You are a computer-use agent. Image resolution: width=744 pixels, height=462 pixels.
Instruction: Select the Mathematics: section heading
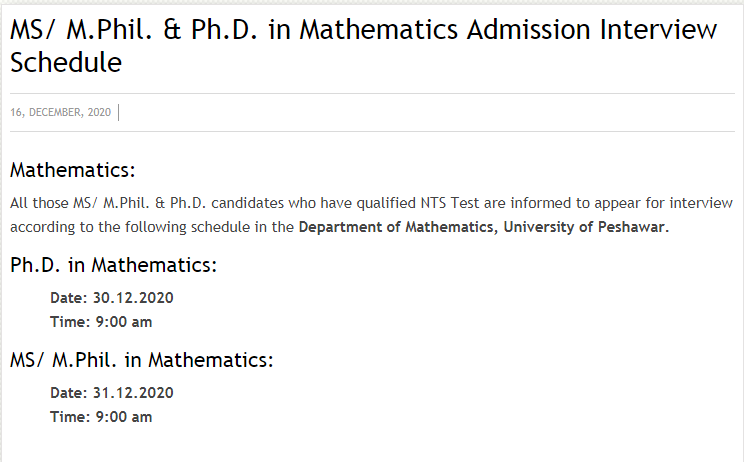pyautogui.click(x=73, y=170)
